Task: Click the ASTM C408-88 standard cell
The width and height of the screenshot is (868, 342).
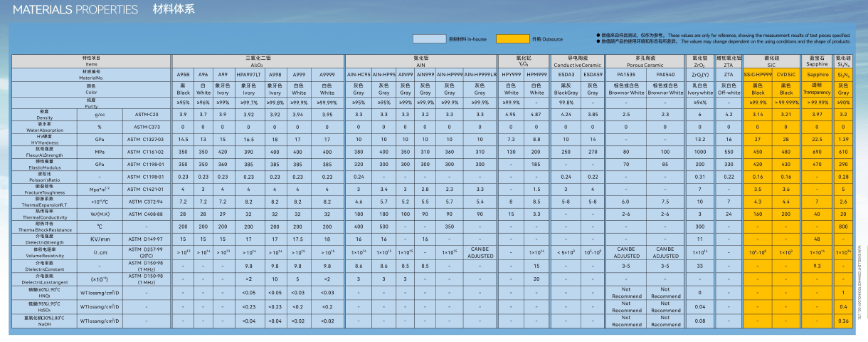Action: (x=146, y=214)
